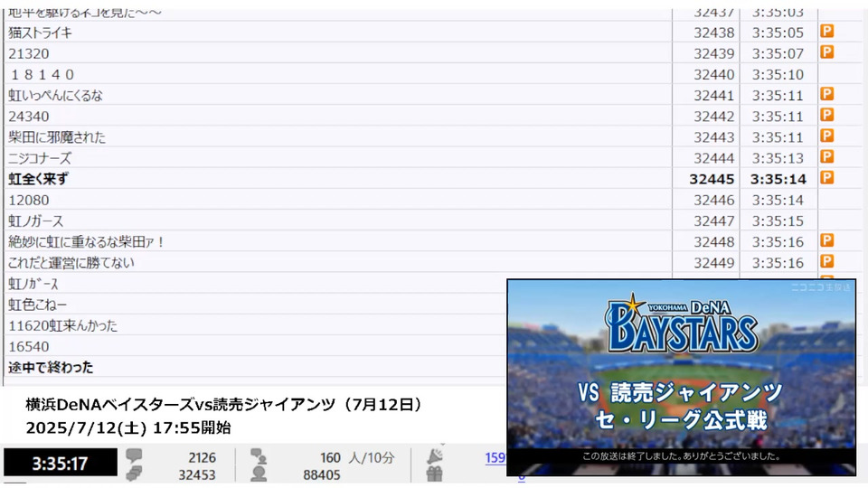
Task: Click comment number 32440
Action: (714, 75)
